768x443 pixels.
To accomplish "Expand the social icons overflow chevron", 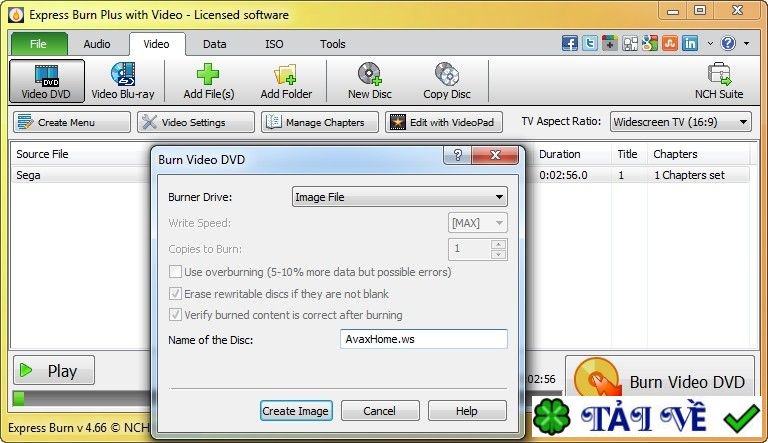I will point(710,43).
